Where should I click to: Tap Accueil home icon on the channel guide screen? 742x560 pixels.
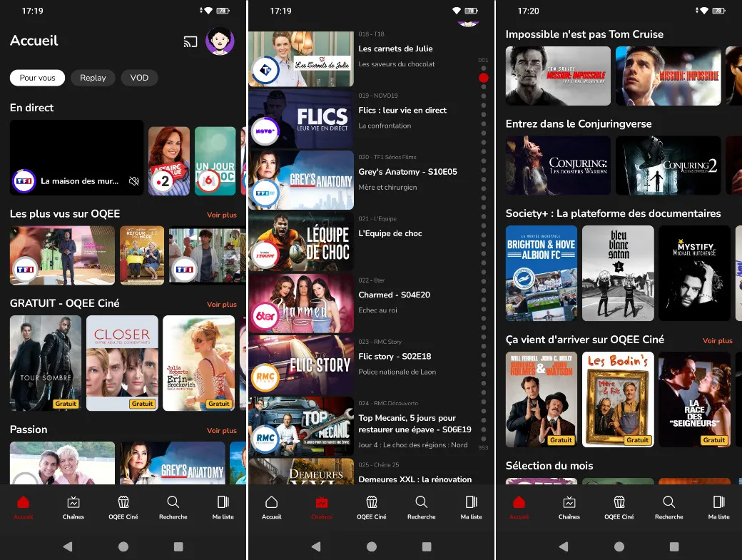coord(271,506)
